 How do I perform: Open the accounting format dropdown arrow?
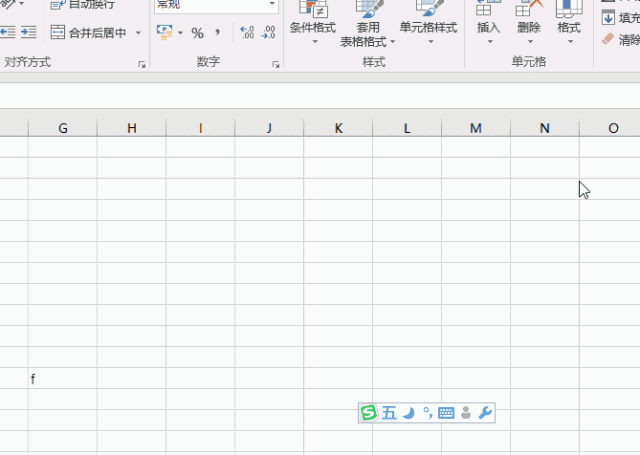point(180,33)
